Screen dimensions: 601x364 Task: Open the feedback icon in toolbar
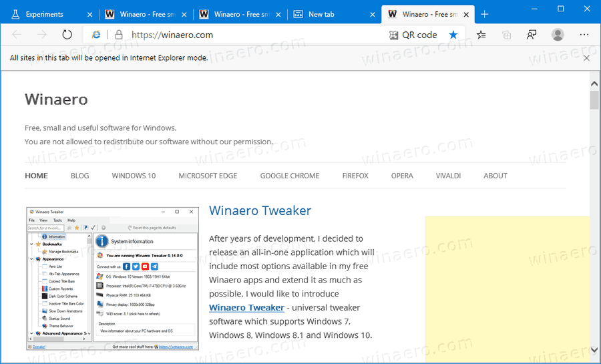(x=532, y=35)
